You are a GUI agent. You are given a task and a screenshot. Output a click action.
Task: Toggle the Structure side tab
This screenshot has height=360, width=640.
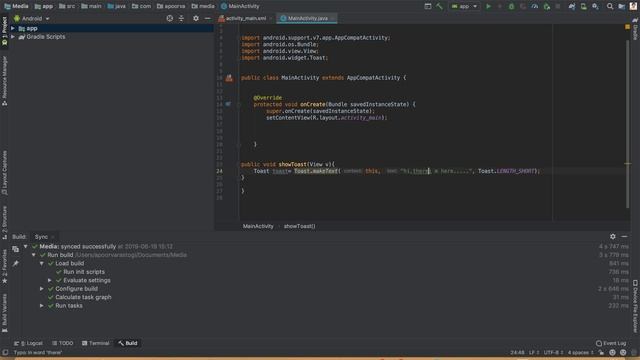pos(4,222)
